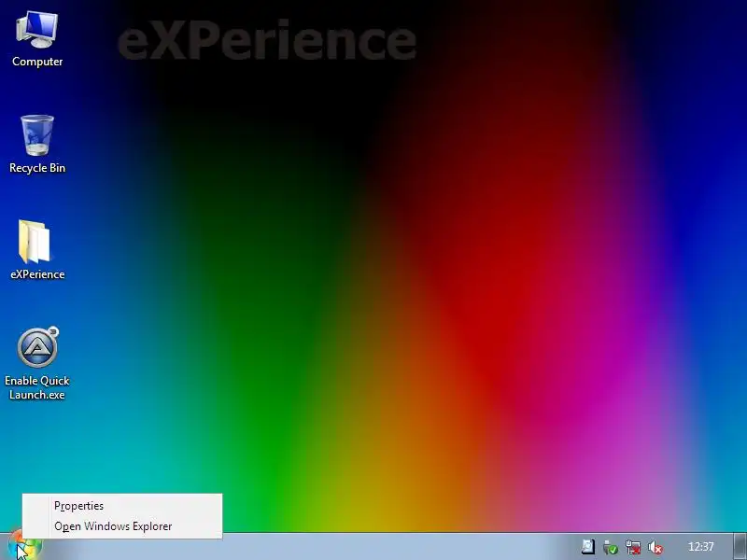
Task: Click the Start orb button
Action: 25,547
